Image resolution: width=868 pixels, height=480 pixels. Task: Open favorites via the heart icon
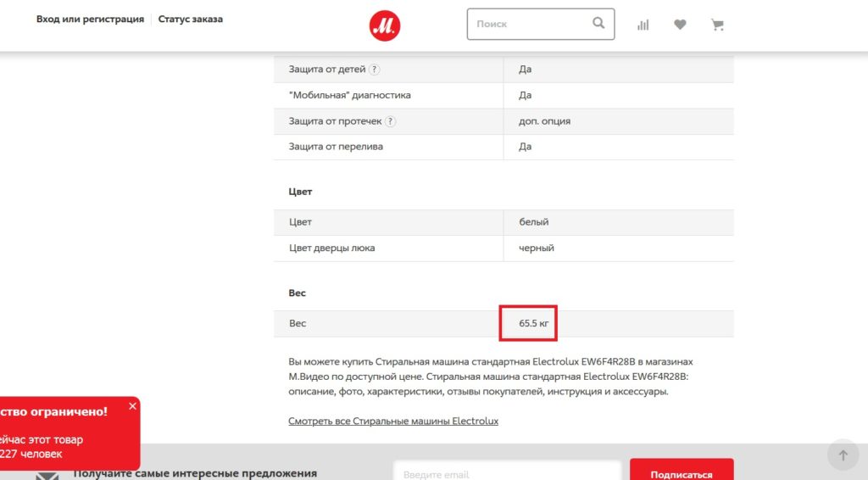point(680,25)
